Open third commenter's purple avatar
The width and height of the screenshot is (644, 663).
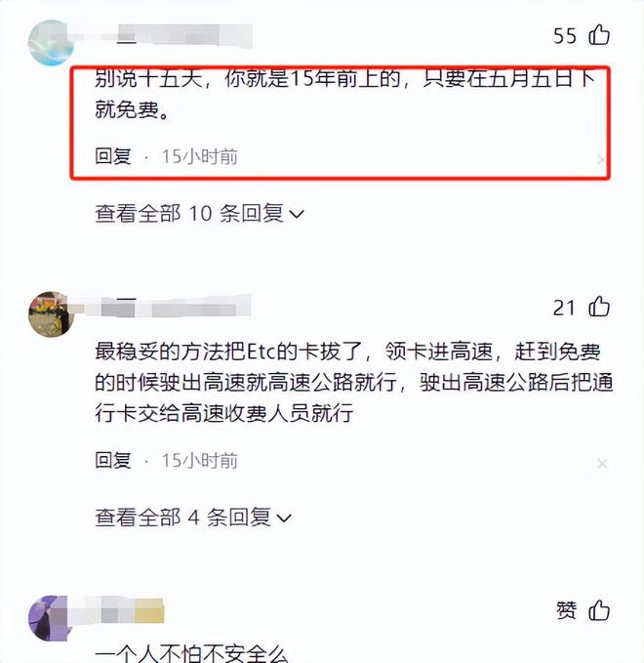pos(50,618)
